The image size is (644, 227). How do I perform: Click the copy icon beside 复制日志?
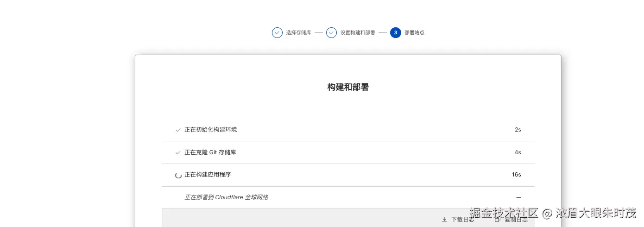pos(498,220)
